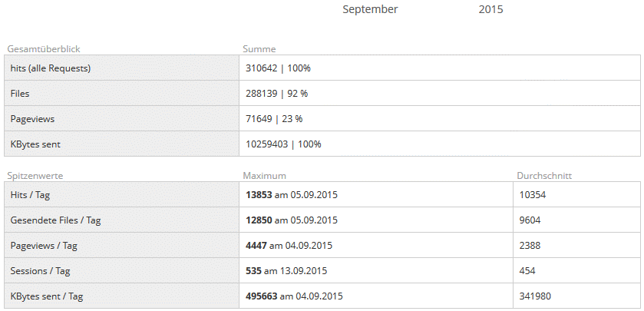This screenshot has width=644, height=311.
Task: Click the Durchschnitt column header
Action: pos(544,176)
